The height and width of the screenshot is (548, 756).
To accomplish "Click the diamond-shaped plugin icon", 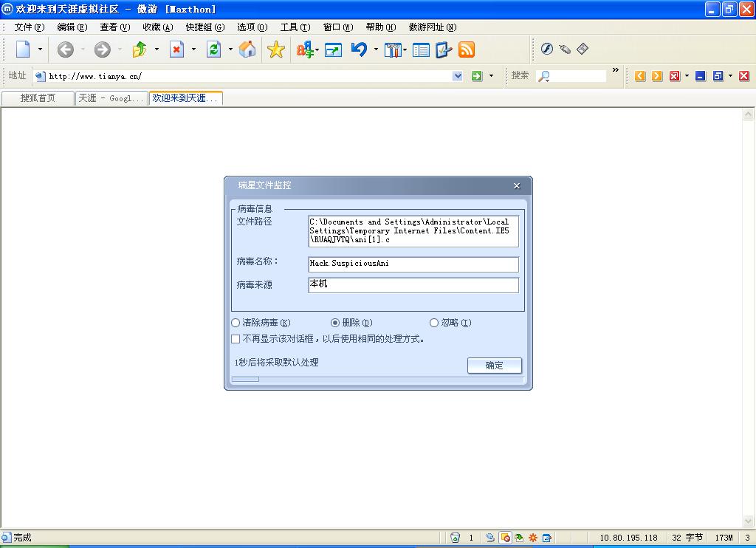I will pyautogui.click(x=583, y=49).
